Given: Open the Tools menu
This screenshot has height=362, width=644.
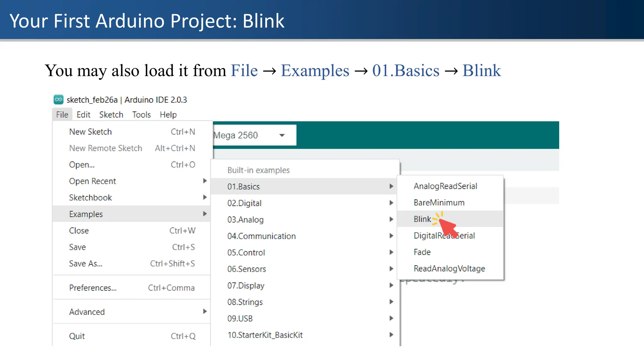Looking at the screenshot, I should pos(142,115).
